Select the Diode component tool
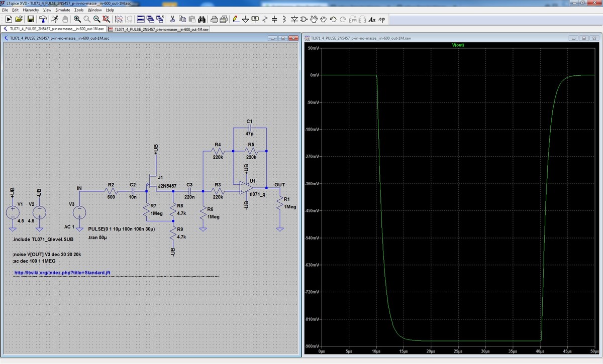603x364 pixels. click(295, 19)
